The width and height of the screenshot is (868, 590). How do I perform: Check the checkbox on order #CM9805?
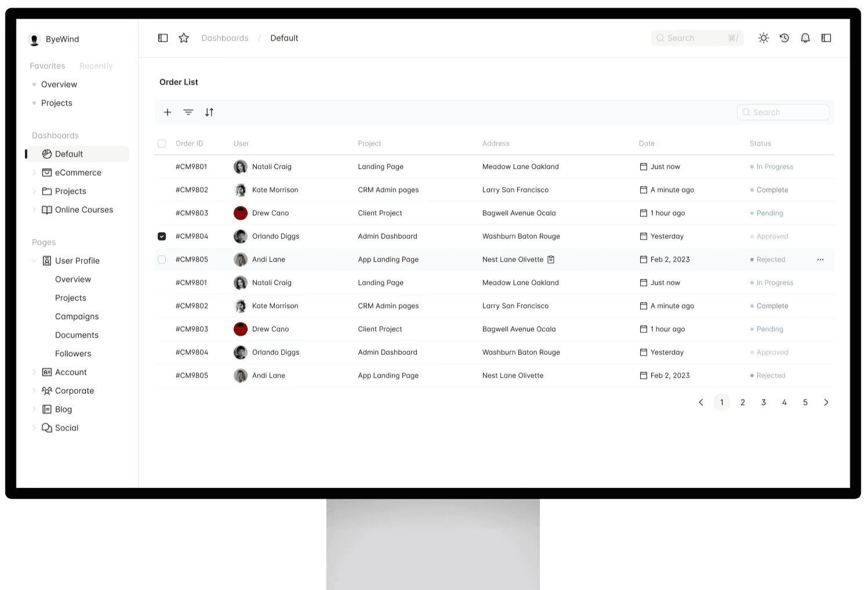click(x=162, y=259)
